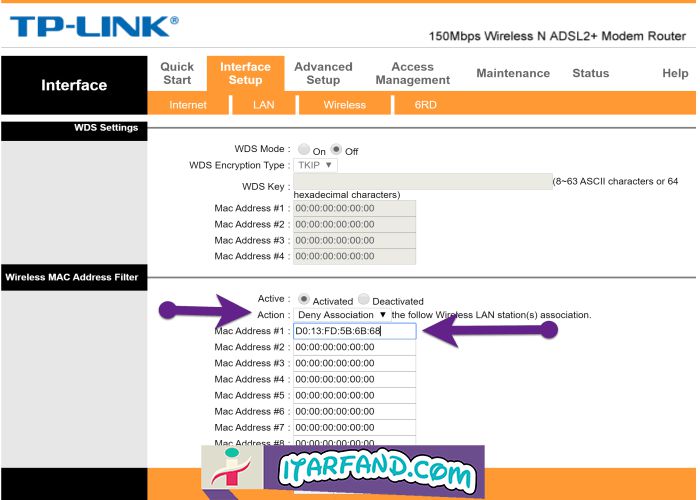Open the 6RD sub-tab

(425, 104)
